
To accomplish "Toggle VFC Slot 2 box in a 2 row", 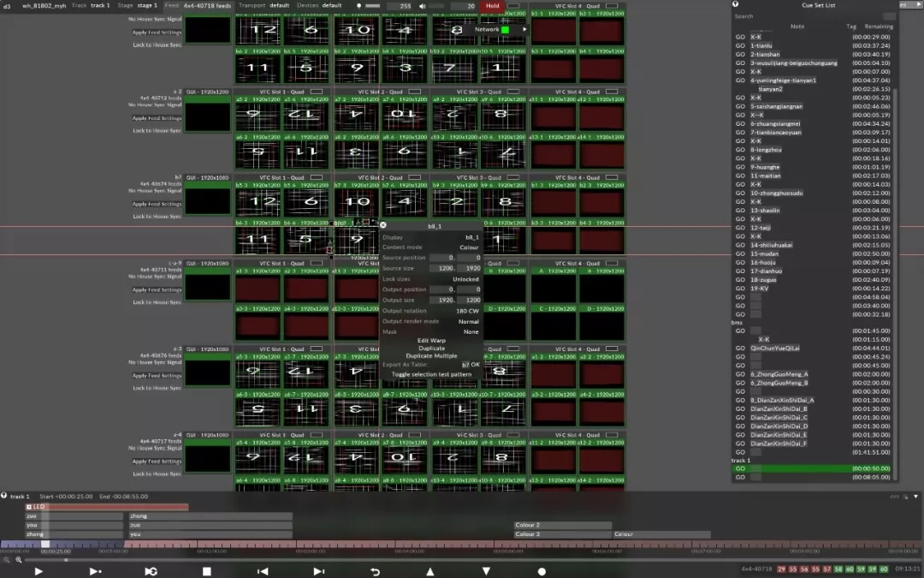I will point(415,92).
